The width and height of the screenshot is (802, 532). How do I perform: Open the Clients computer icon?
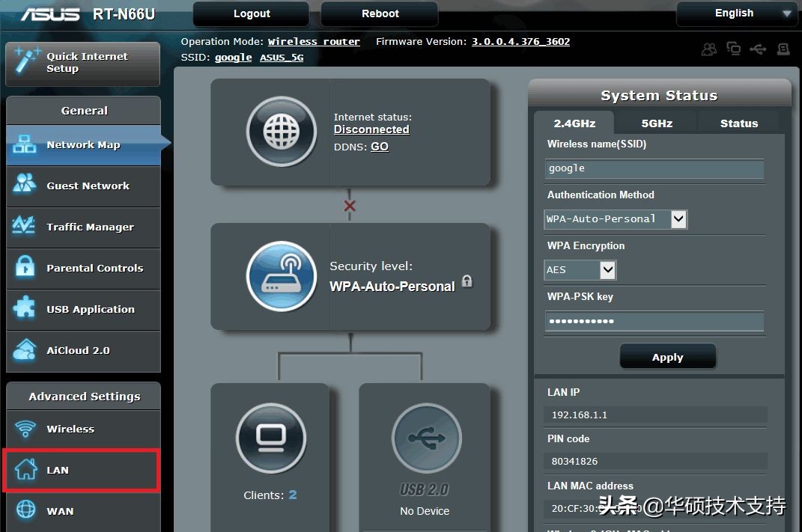point(271,438)
